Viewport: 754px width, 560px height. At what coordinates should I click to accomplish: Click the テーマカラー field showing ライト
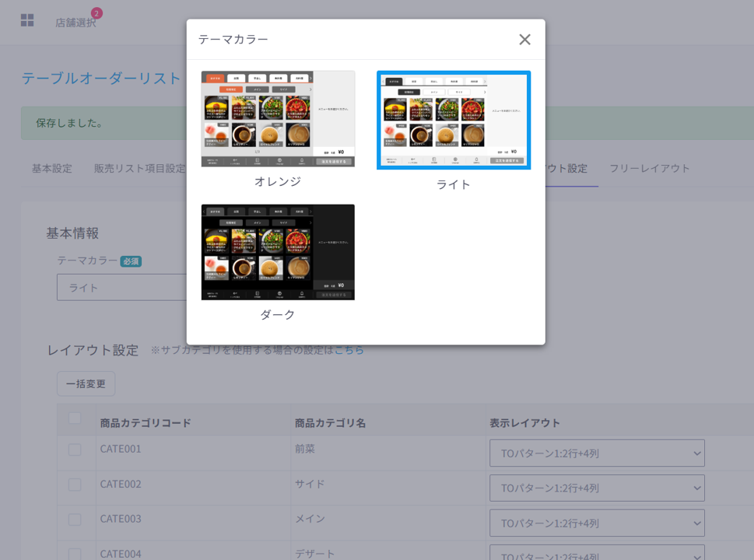(122, 288)
